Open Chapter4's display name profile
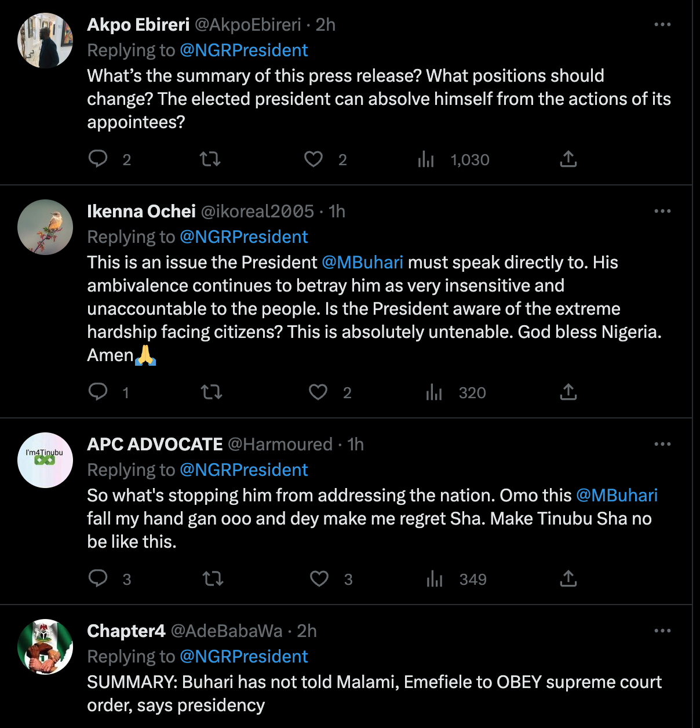Viewport: 700px width, 728px height. click(126, 631)
